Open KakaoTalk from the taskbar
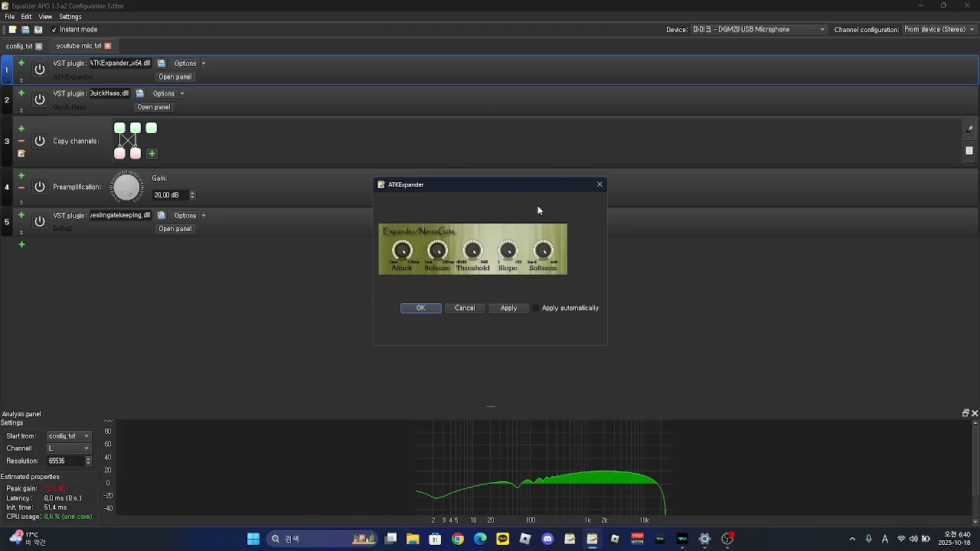Image resolution: width=980 pixels, height=551 pixels. (502, 539)
